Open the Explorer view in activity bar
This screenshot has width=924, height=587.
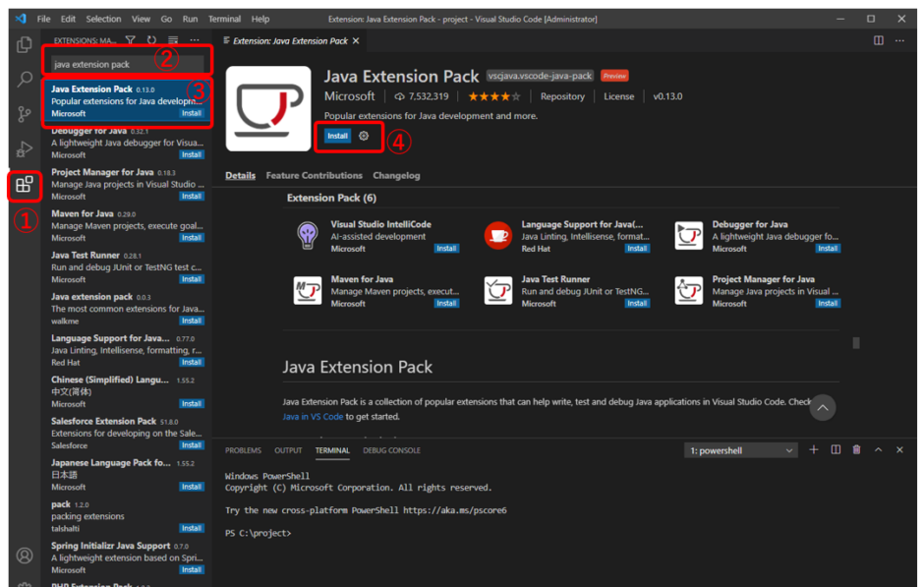(25, 45)
